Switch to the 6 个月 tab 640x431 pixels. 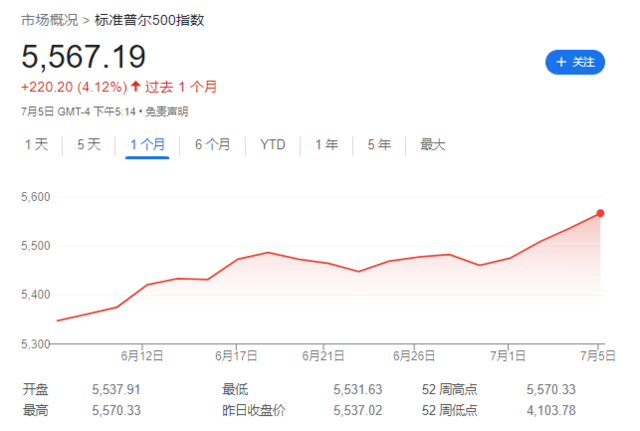[212, 144]
